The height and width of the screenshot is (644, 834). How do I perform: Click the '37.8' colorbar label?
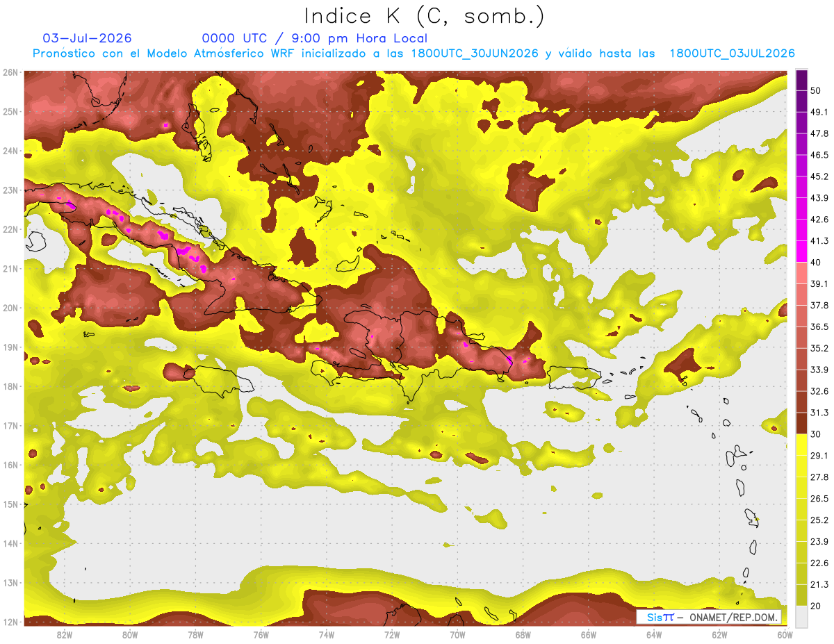819,305
